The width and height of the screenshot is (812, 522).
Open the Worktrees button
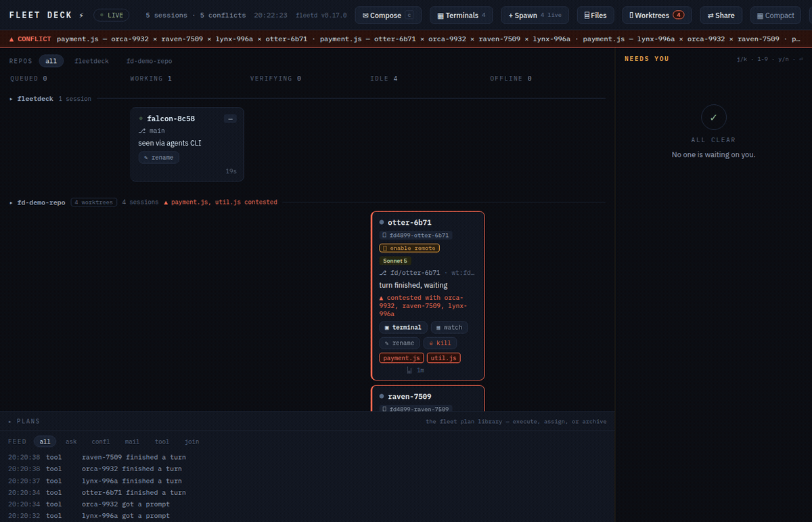point(656,15)
